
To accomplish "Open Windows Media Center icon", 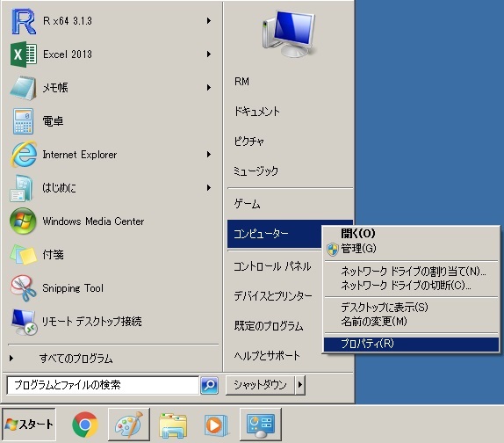I will pos(23,221).
